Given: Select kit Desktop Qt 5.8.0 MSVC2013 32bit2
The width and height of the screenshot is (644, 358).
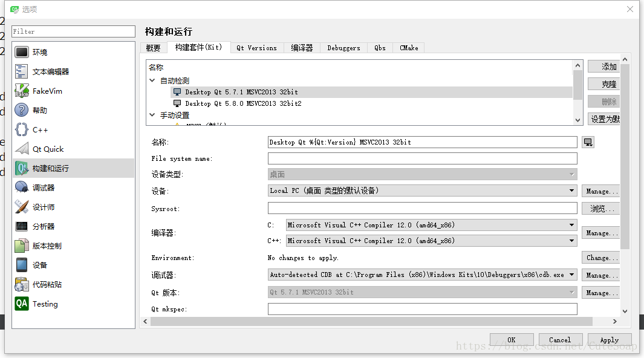Looking at the screenshot, I should tap(371, 103).
